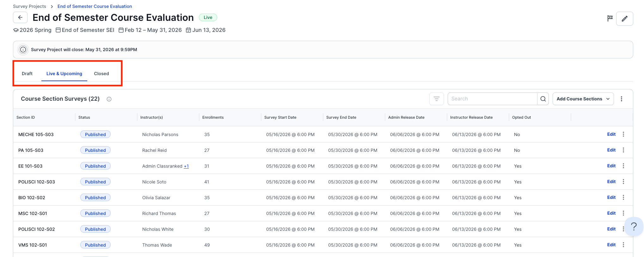Open the filter icon next to Search
644x257 pixels.
click(x=436, y=99)
